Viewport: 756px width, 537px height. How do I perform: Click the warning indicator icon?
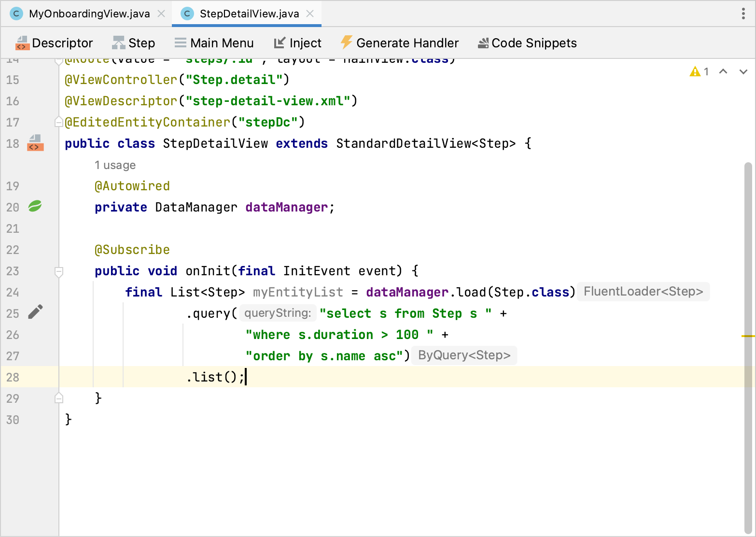click(695, 71)
